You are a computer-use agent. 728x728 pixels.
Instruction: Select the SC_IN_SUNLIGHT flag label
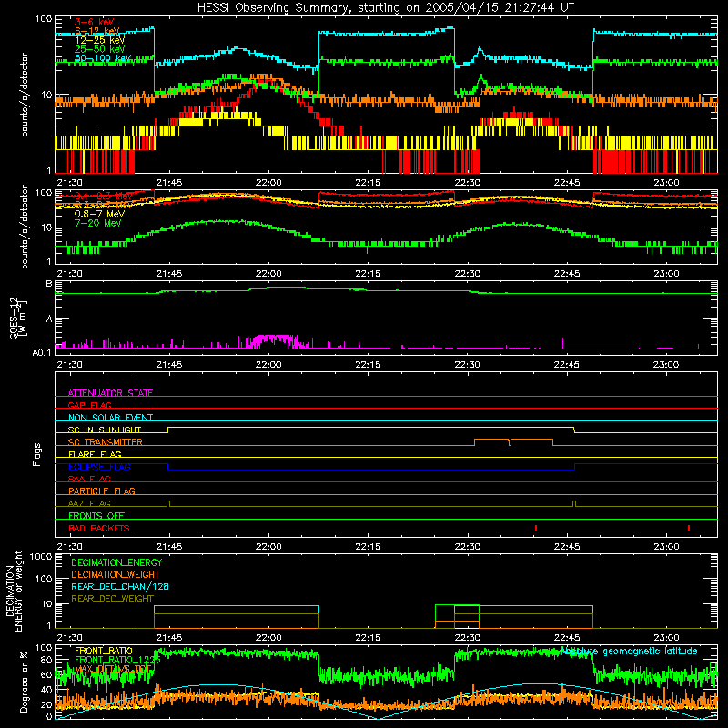pyautogui.click(x=105, y=430)
